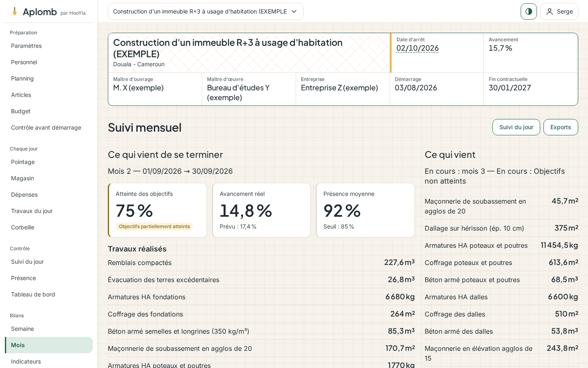Image resolution: width=588 pixels, height=368 pixels.
Task: Click the Atteinte des objectifs 75 % card
Action: pyautogui.click(x=157, y=210)
